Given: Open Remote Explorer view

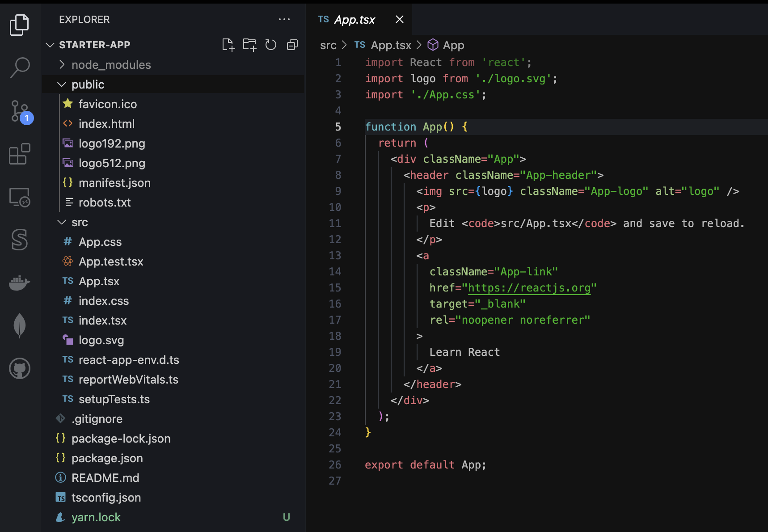Looking at the screenshot, I should point(20,197).
